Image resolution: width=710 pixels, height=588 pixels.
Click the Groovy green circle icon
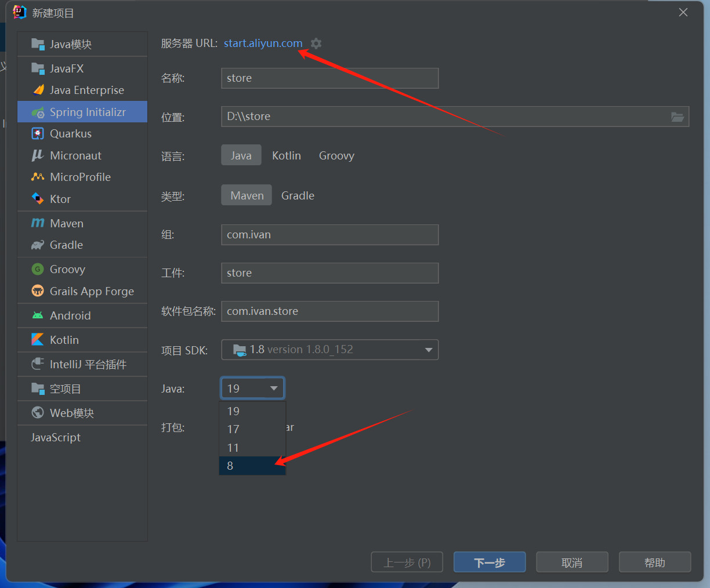pos(38,269)
